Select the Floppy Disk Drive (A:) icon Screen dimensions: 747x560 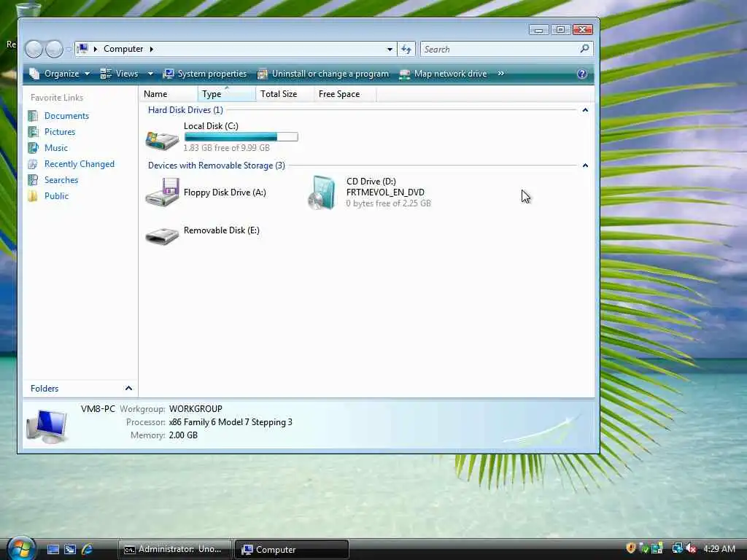[162, 192]
